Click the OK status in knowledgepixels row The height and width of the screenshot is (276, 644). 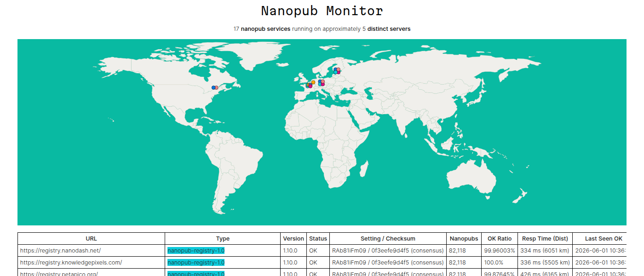point(318,263)
